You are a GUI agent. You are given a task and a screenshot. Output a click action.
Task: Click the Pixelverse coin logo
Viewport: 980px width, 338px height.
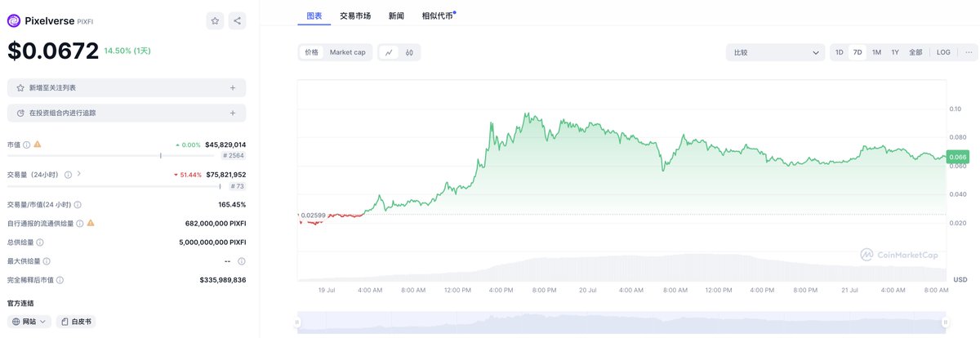click(14, 21)
